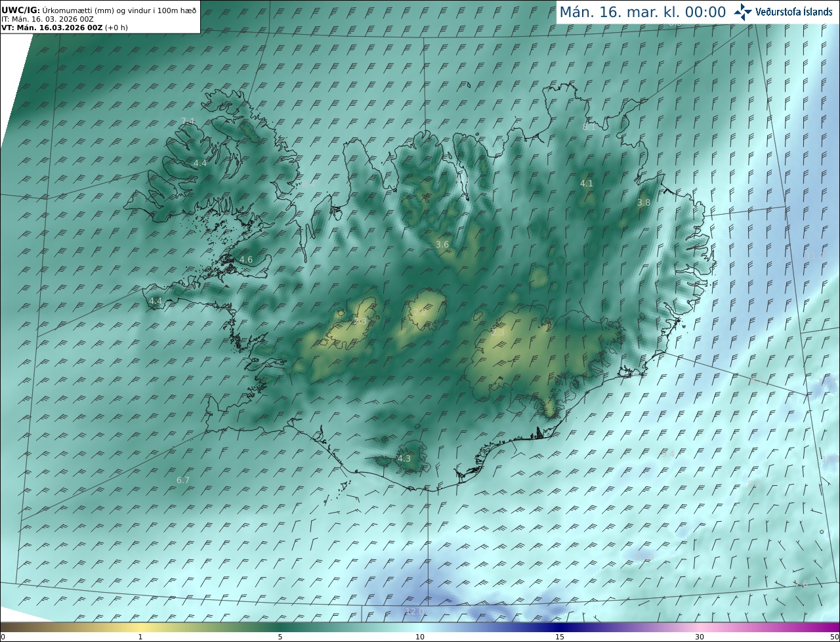Click the 4.1 value on the map

click(587, 184)
